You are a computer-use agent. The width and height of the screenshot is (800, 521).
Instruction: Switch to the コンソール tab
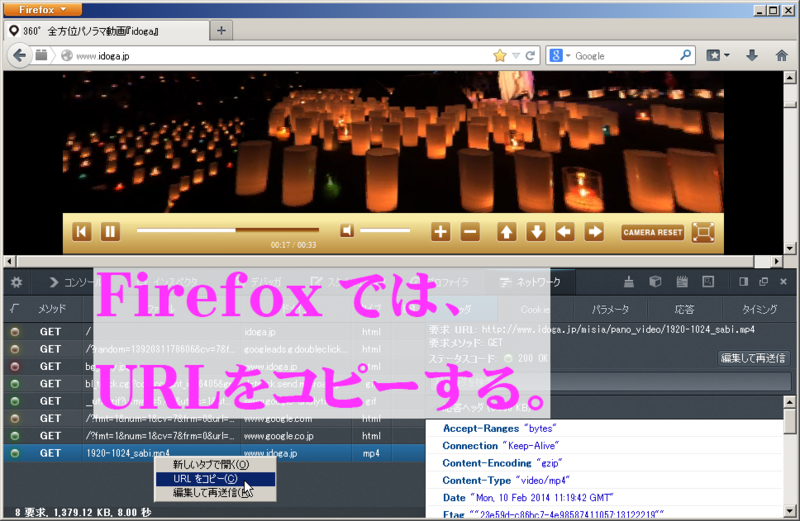pyautogui.click(x=76, y=282)
